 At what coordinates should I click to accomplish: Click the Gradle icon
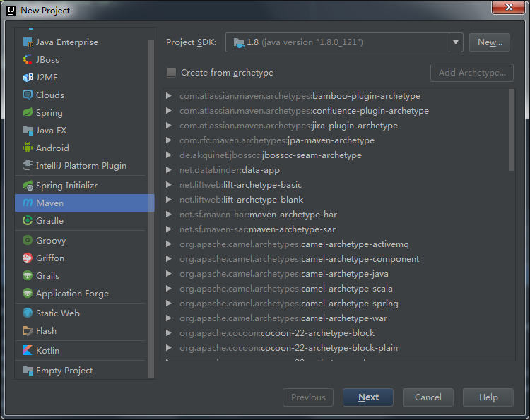28,220
